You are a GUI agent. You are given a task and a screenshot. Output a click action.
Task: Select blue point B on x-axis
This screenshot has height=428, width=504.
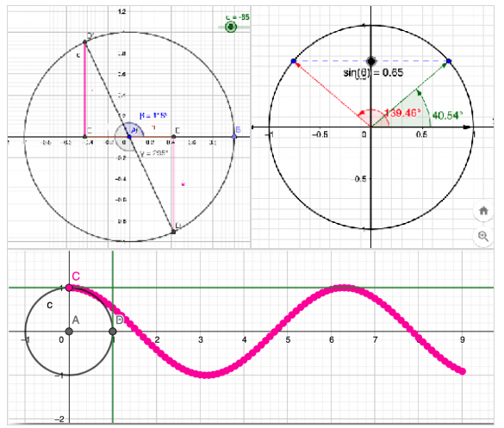click(x=234, y=137)
